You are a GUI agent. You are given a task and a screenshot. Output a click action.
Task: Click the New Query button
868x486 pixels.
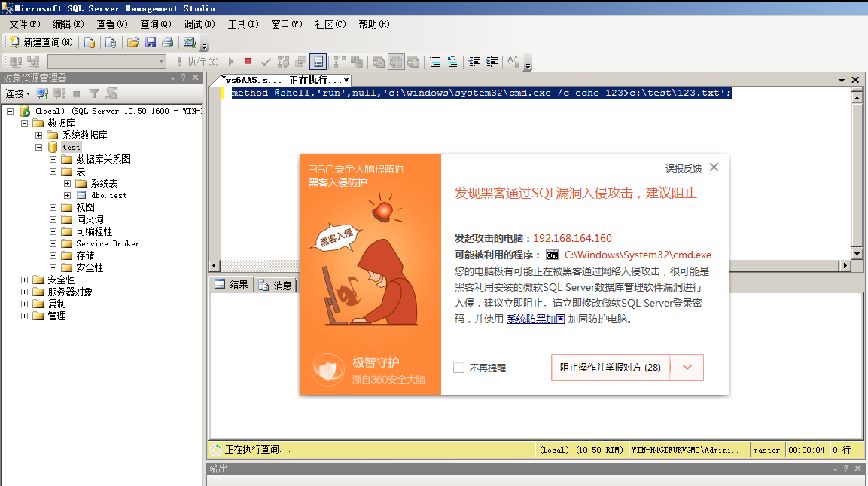(41, 42)
